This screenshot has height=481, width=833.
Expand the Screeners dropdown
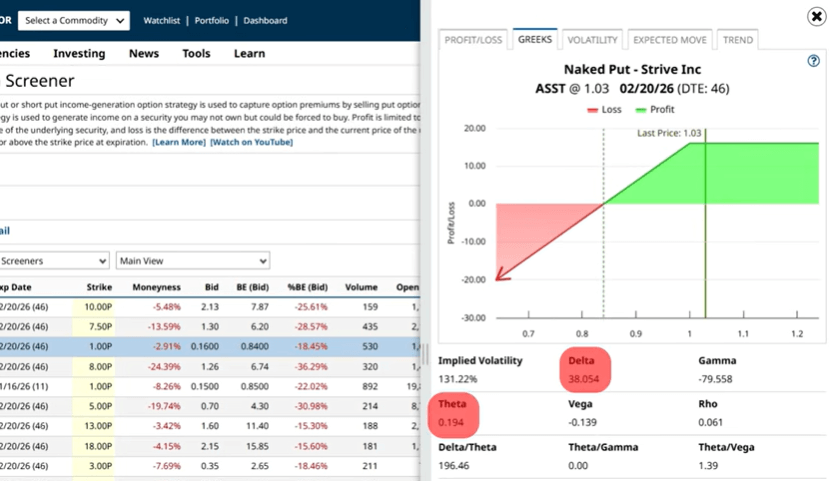click(x=54, y=261)
